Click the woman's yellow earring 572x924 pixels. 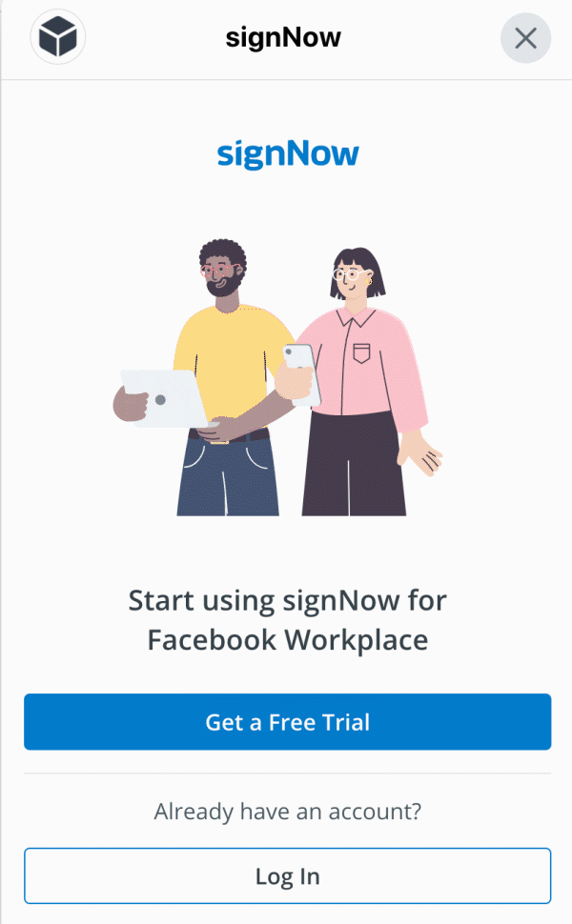pos(370,282)
